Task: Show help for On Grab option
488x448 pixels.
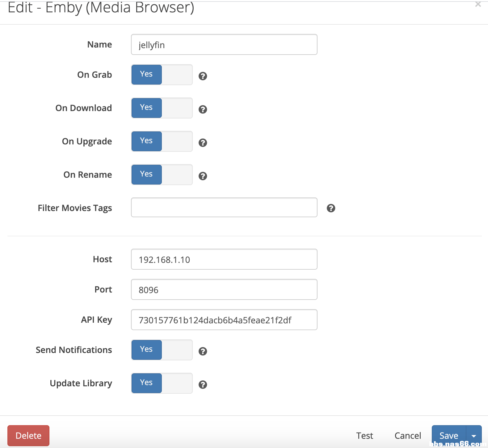Action: coord(203,76)
